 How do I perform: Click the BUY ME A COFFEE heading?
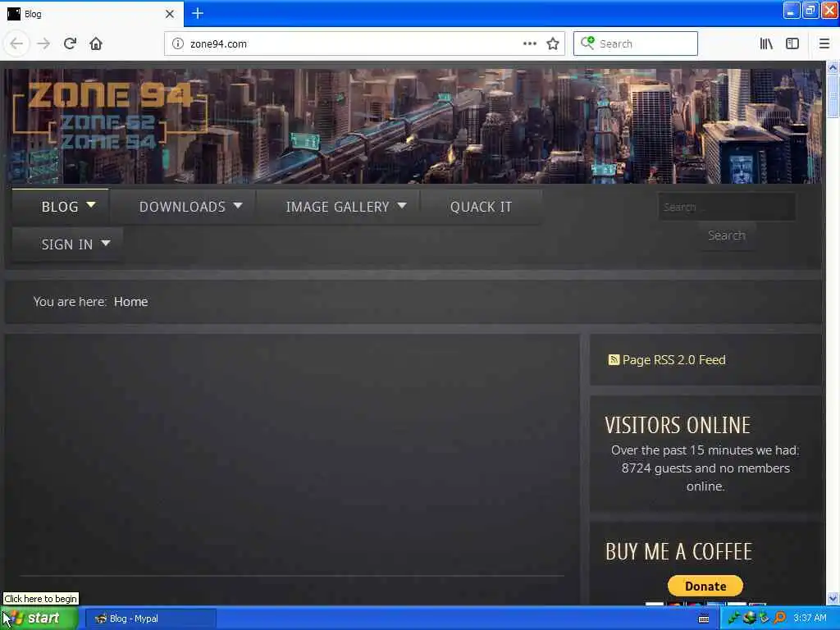point(678,552)
